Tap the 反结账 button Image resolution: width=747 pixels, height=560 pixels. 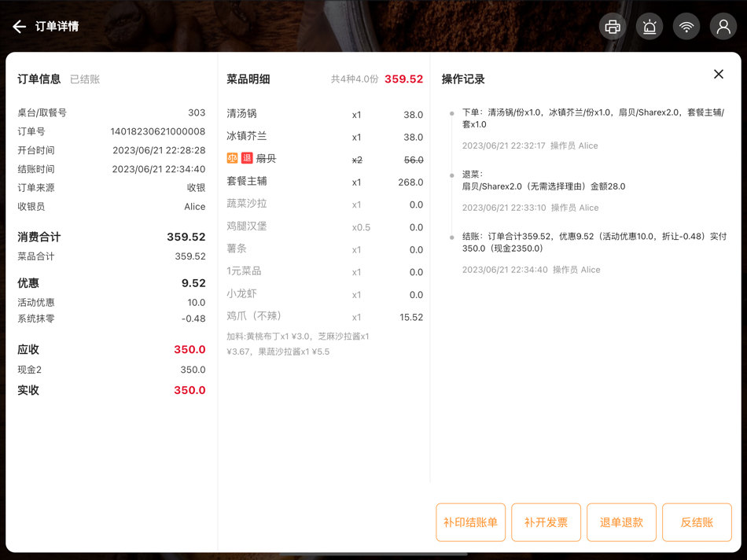coord(697,521)
